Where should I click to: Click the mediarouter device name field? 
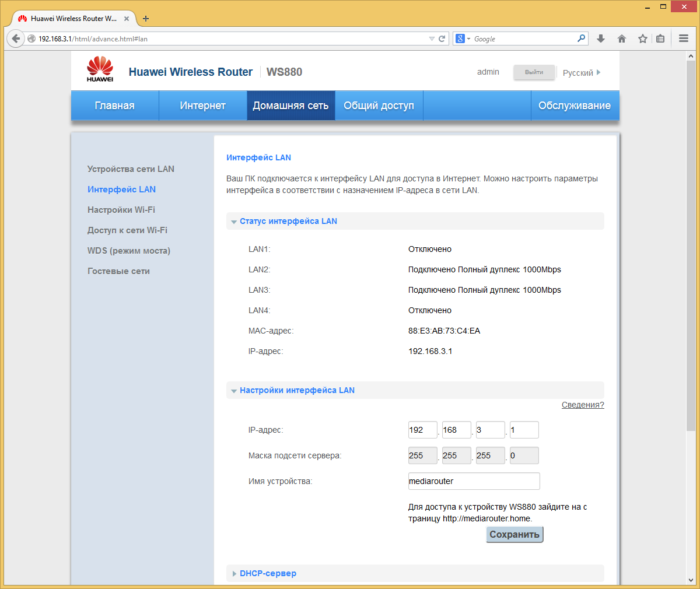474,481
